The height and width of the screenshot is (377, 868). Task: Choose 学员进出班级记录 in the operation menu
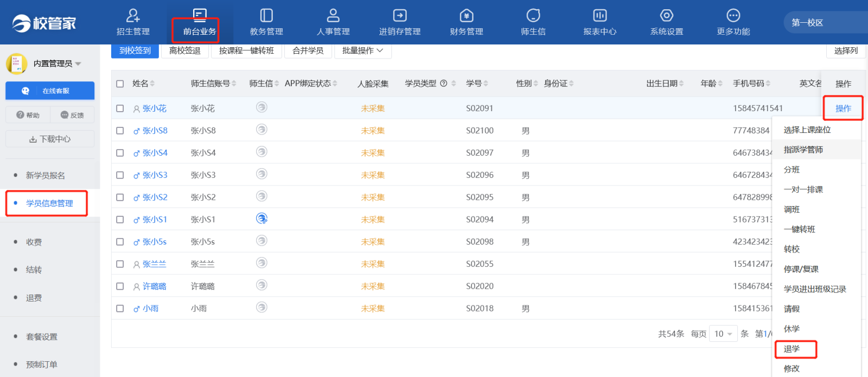tap(815, 289)
